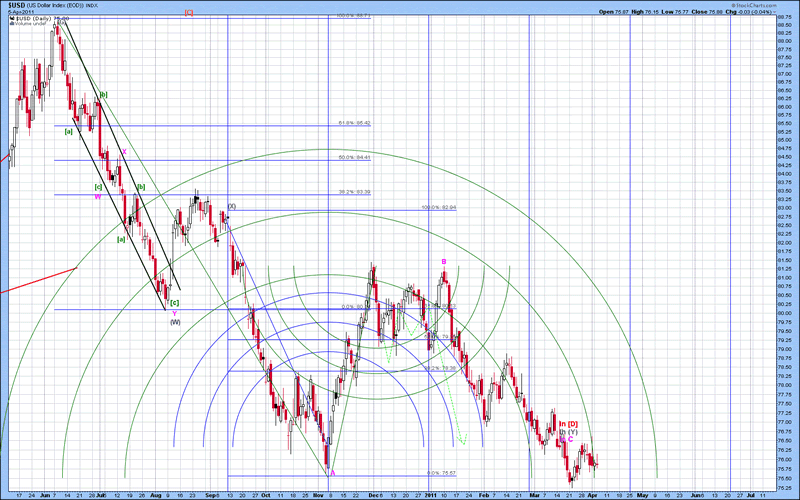The height and width of the screenshot is (500, 800).
Task: Click the 38.2%: 83.39 Fibonacci label
Action: (355, 192)
